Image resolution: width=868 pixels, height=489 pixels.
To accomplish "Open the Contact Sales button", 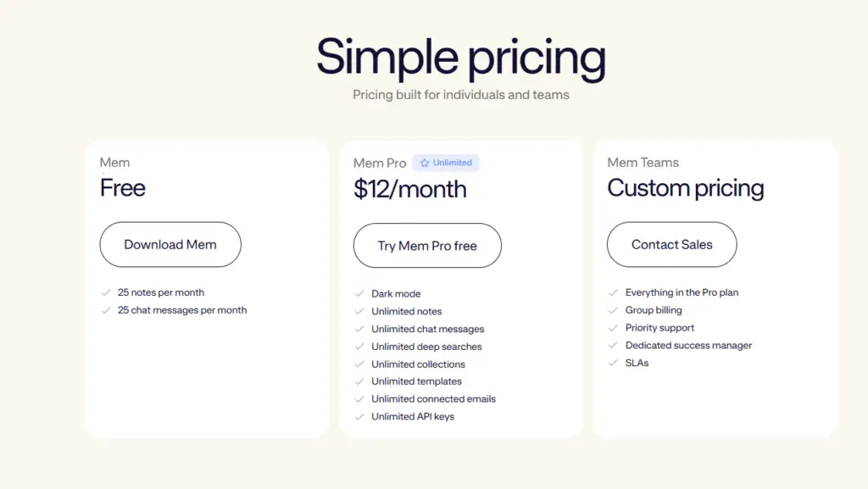I will (671, 245).
